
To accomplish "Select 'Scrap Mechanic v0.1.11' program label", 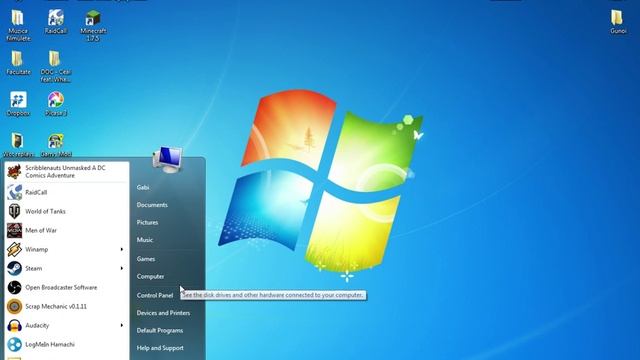I will coord(56,307).
